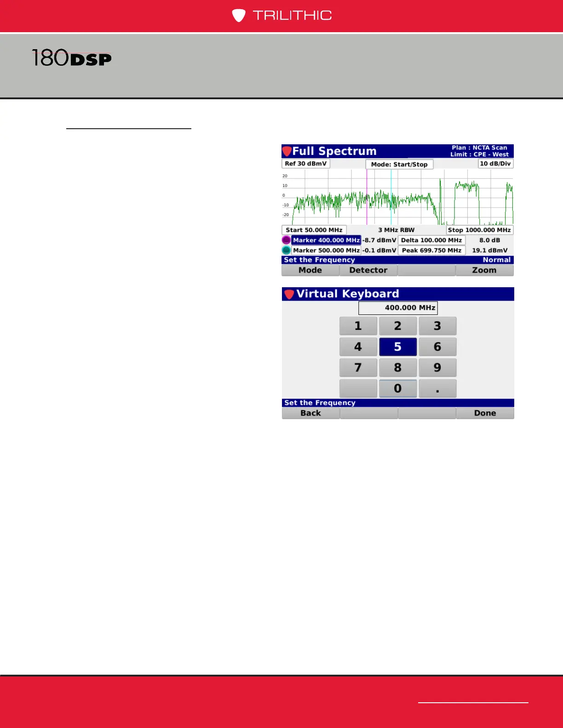Click Limit : CPE - West text
This screenshot has height=728, width=563.
pos(479,154)
